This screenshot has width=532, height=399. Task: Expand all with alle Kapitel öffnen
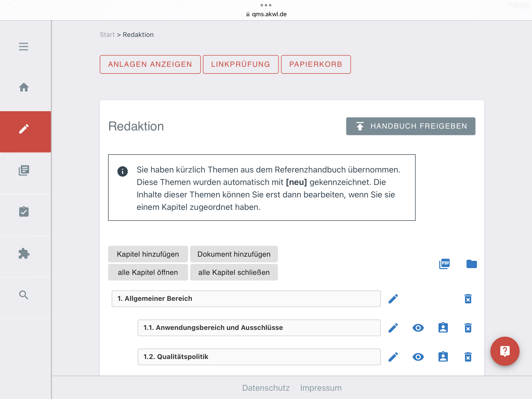(x=148, y=272)
